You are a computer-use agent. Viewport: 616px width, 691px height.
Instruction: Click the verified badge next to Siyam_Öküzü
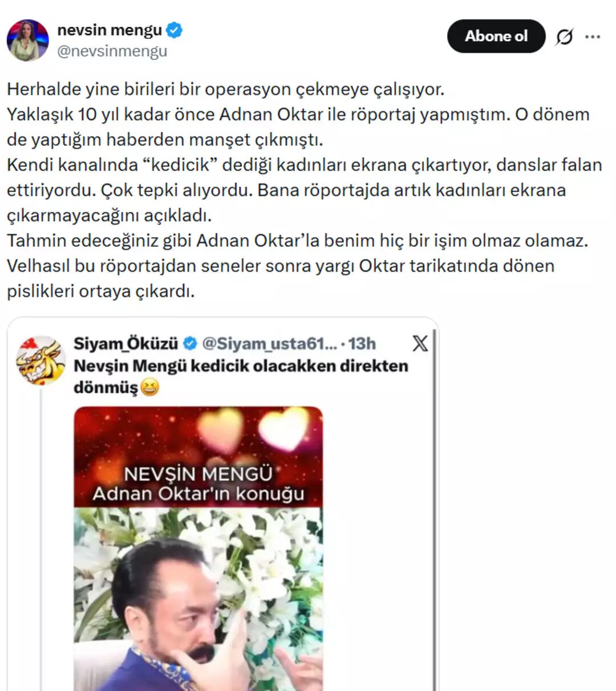191,344
